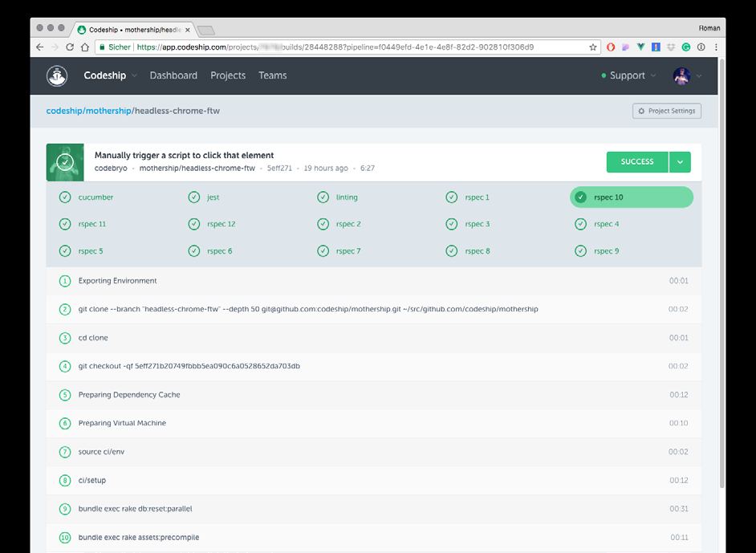Go to the Dashboard page
The height and width of the screenshot is (553, 756).
[x=173, y=75]
